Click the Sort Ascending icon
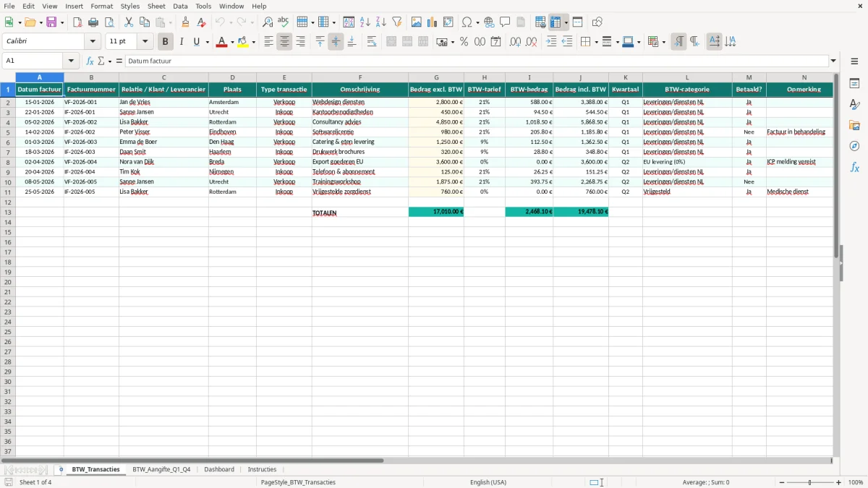This screenshot has width=868, height=488. pos(365,22)
